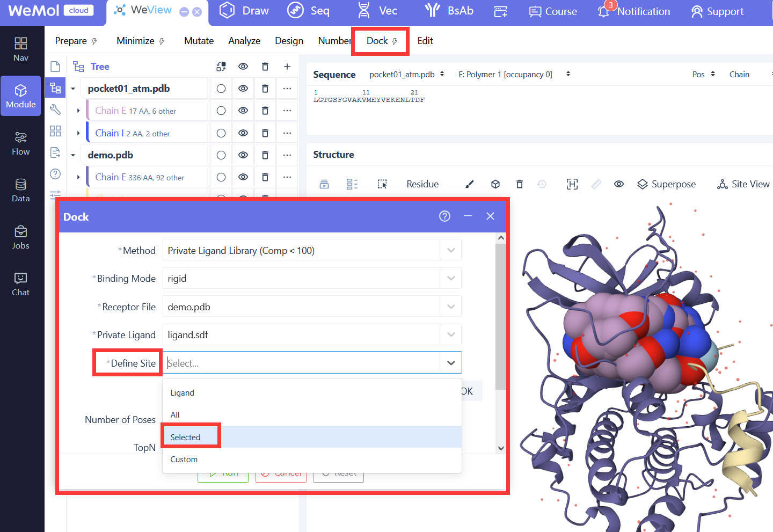
Task: Open more options for Chain I row
Action: (x=287, y=133)
